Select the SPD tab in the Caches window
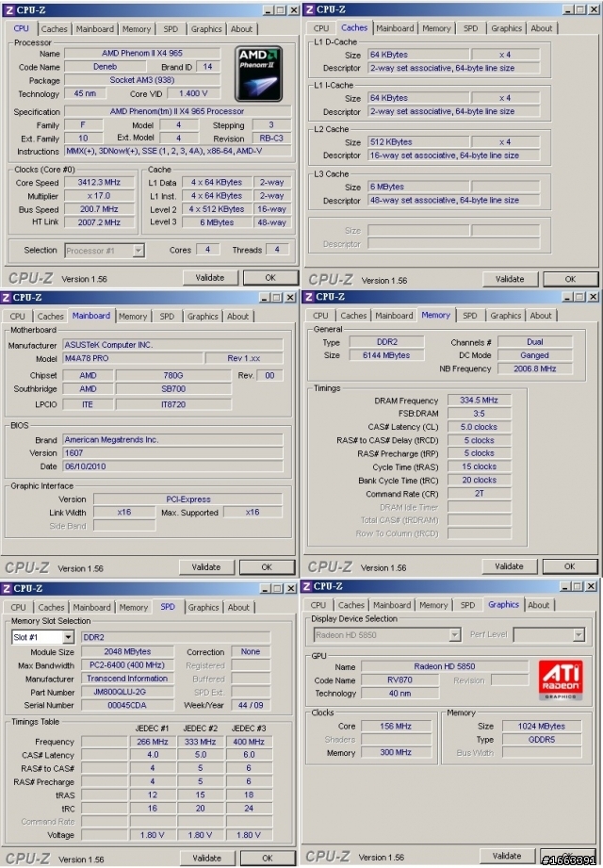 471,28
